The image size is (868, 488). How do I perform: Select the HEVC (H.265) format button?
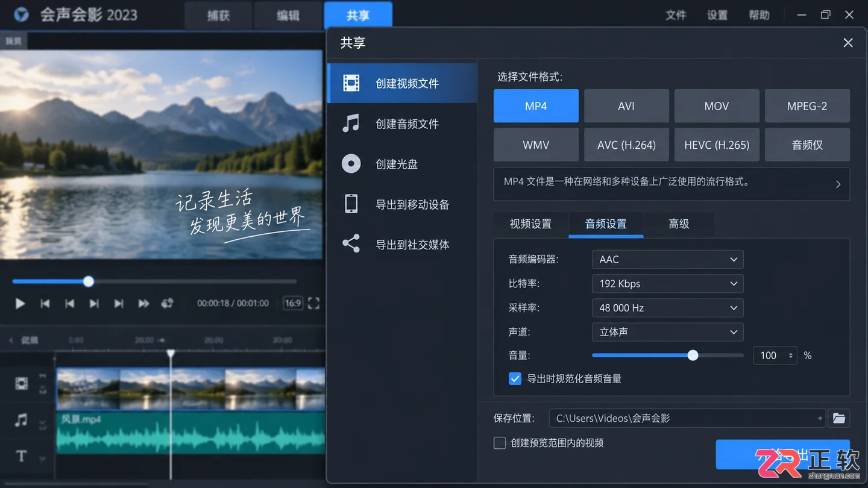717,145
